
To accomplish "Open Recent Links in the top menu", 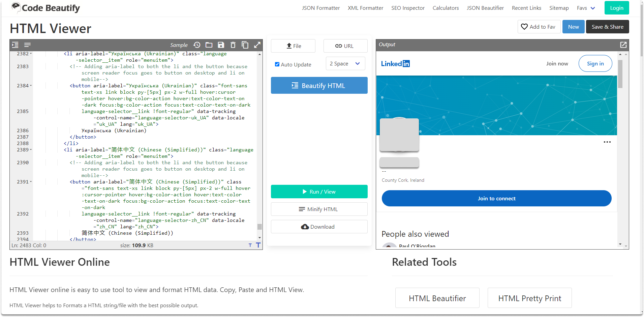I will click(527, 8).
